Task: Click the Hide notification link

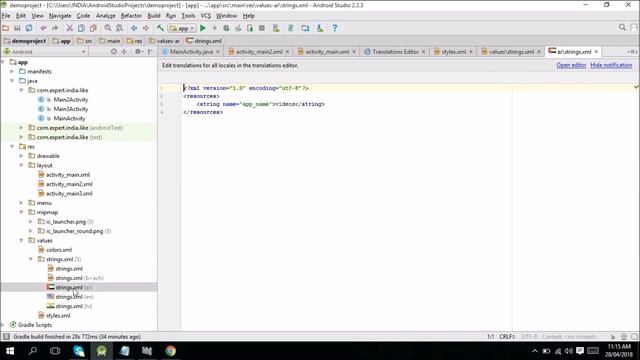Action: tap(611, 65)
